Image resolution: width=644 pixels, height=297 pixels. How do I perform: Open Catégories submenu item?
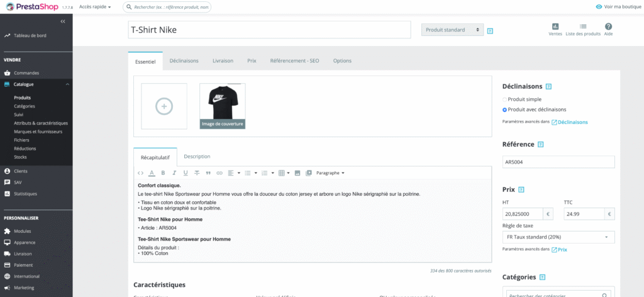(25, 106)
